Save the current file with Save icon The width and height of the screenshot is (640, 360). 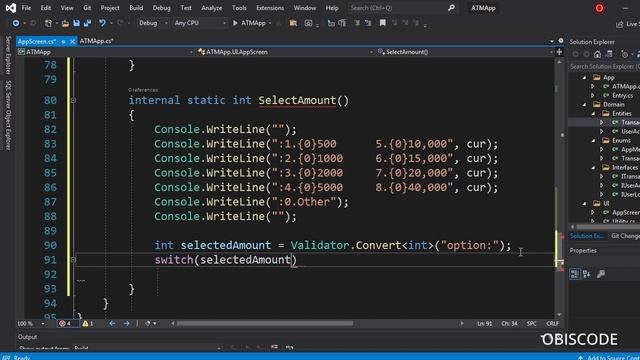pyautogui.click(x=76, y=23)
